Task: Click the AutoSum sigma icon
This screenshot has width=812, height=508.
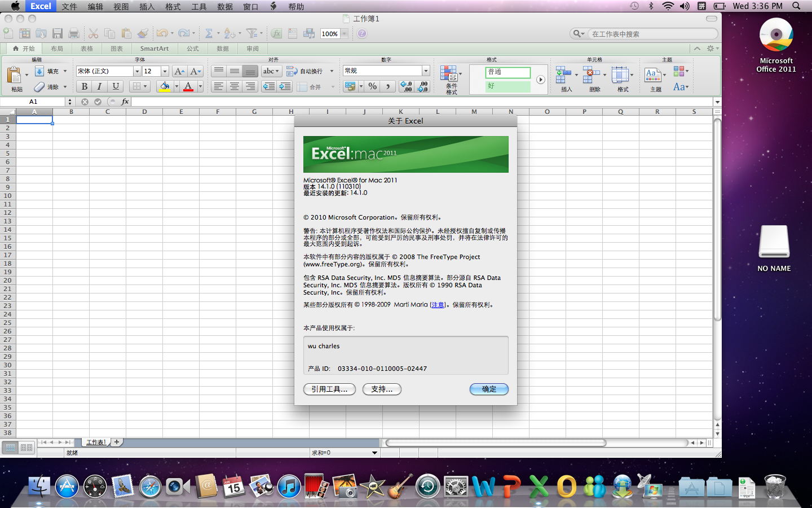Action: click(209, 34)
